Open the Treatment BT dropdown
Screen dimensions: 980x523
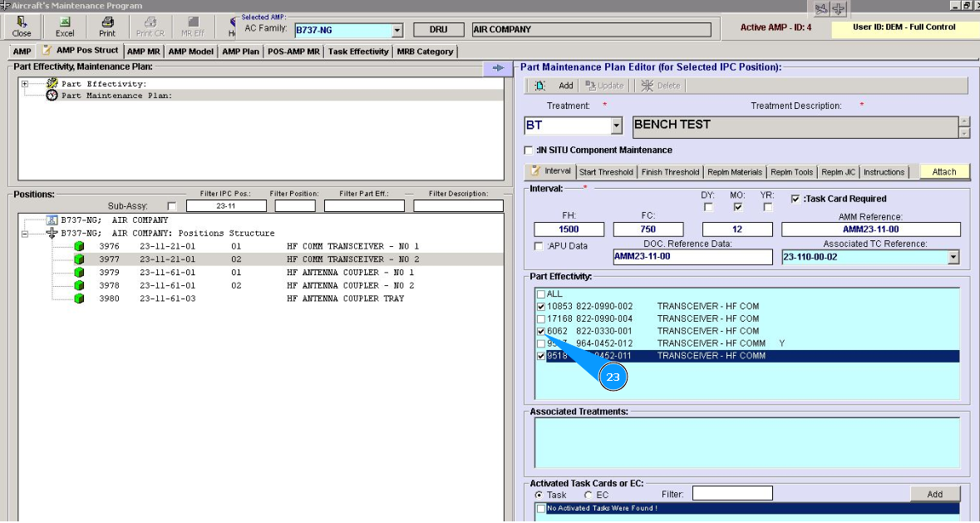click(x=616, y=126)
